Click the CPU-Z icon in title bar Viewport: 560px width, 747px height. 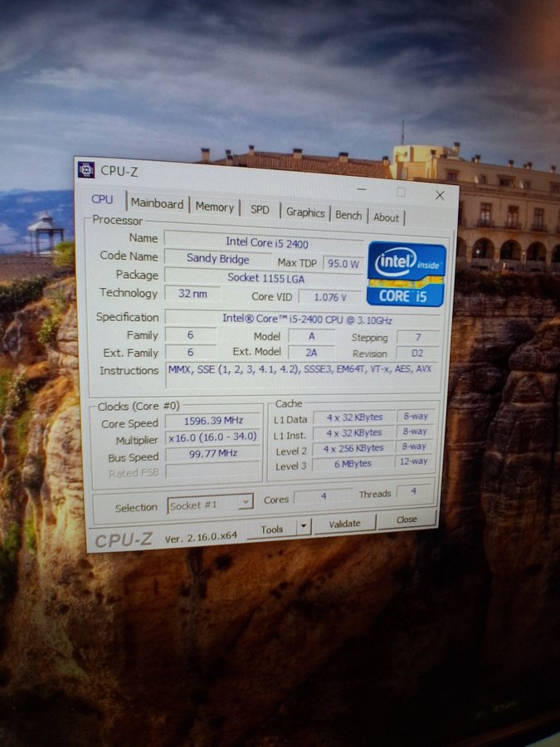[86, 170]
